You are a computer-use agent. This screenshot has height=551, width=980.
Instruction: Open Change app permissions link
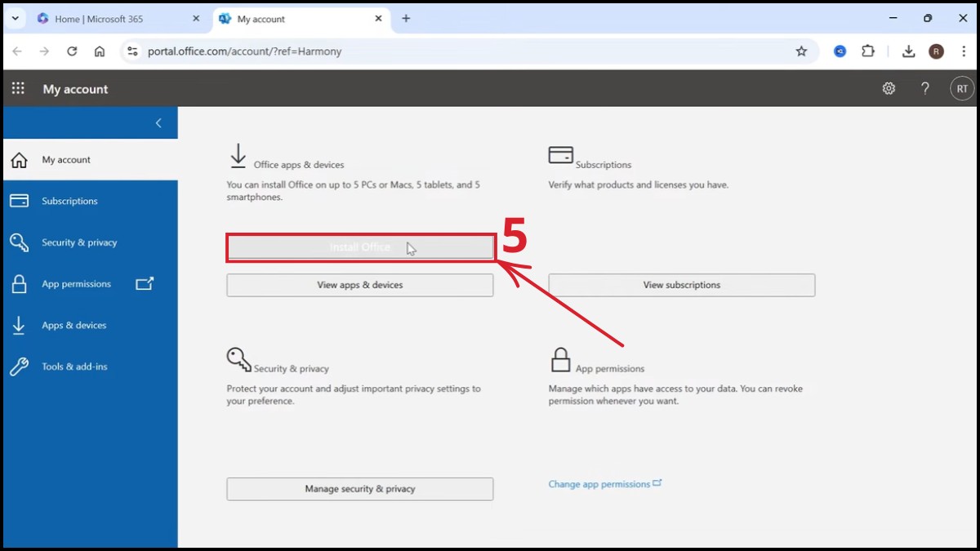point(605,484)
